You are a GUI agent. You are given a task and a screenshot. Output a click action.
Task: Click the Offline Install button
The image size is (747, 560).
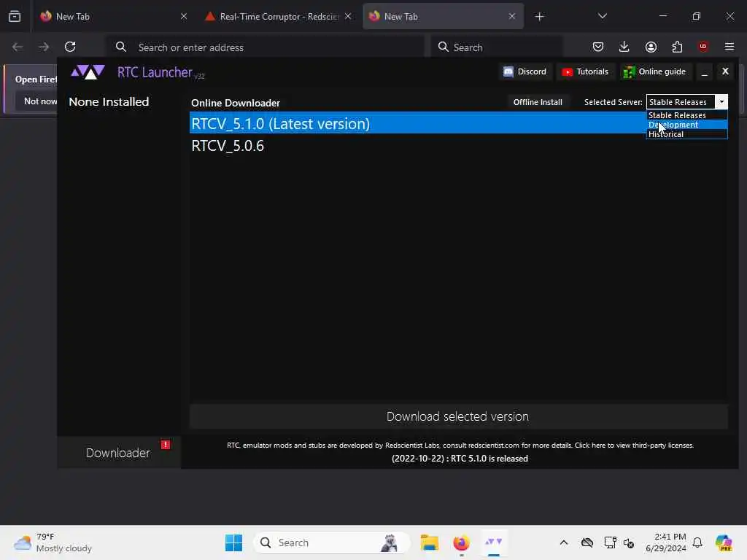(x=538, y=102)
